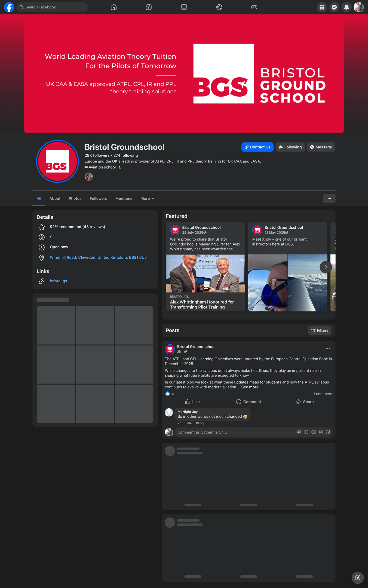
Task: Click the Contact Us button
Action: point(257,147)
